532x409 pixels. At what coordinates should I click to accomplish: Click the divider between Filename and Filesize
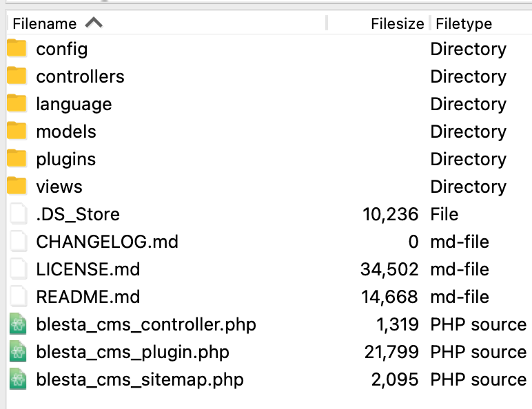coord(327,23)
